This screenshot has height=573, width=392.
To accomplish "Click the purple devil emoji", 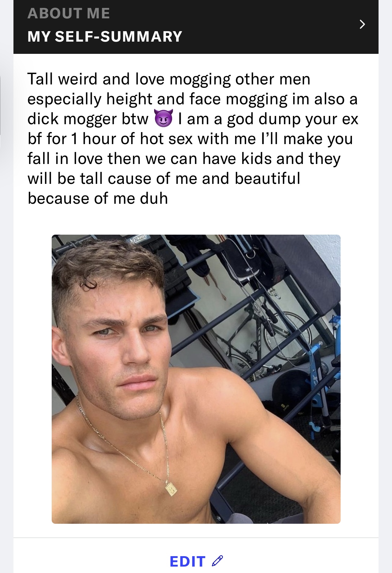I will (164, 118).
